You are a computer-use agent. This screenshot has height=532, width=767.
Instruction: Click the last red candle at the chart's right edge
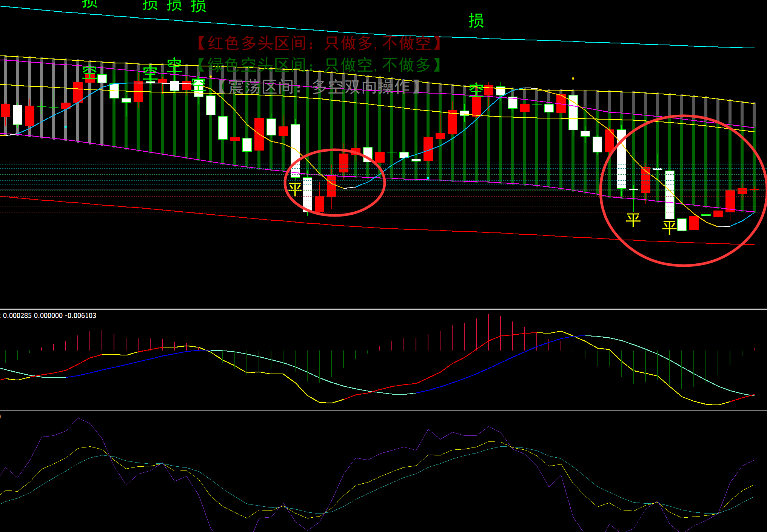pyautogui.click(x=742, y=191)
